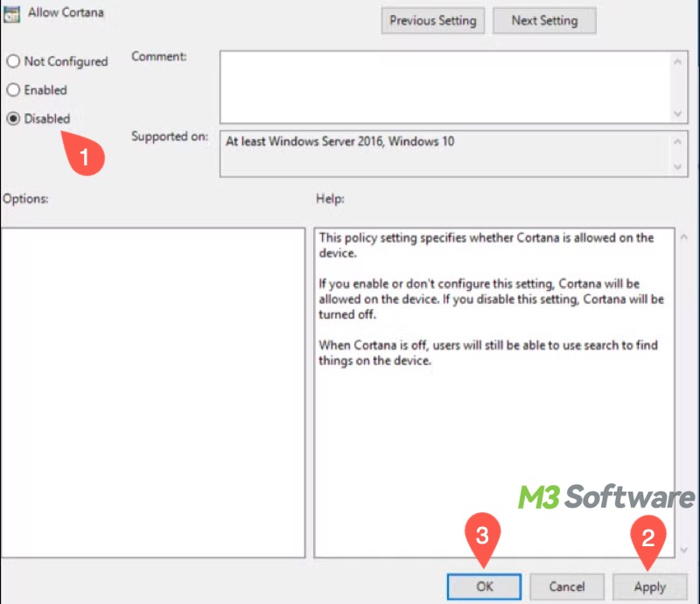Click Help pane scroll up arrow
The image size is (700, 604).
point(684,237)
